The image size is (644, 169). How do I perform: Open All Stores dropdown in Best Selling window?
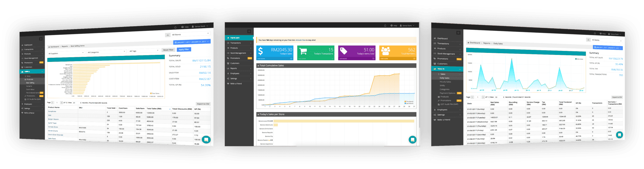click(190, 34)
